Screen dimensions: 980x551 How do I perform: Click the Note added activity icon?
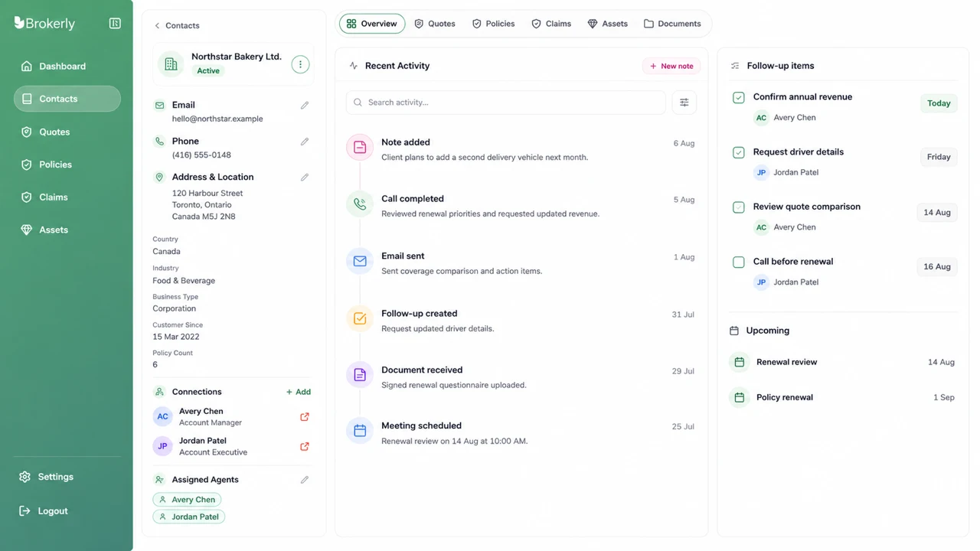coord(360,148)
